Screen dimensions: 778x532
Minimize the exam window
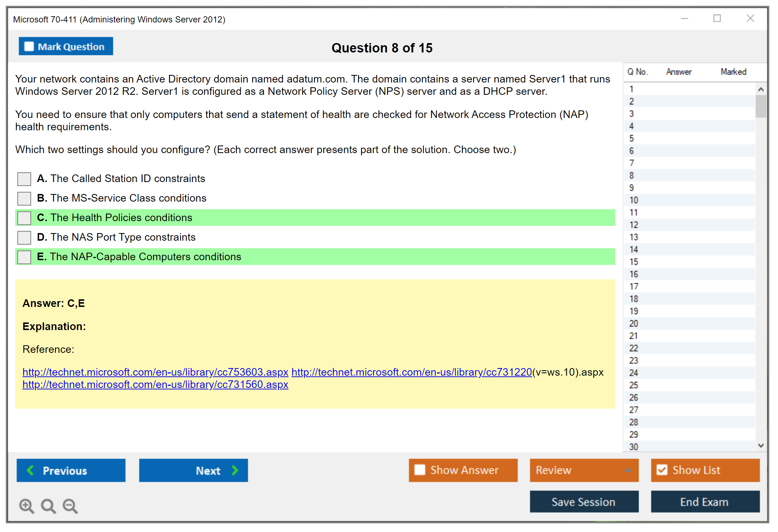click(x=684, y=18)
